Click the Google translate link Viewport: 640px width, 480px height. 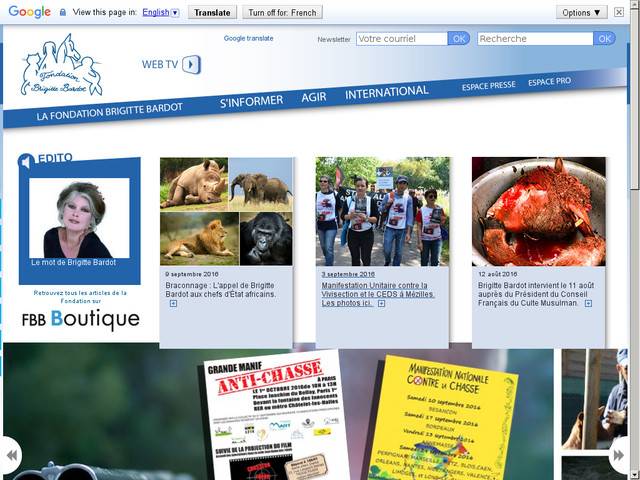(x=249, y=38)
